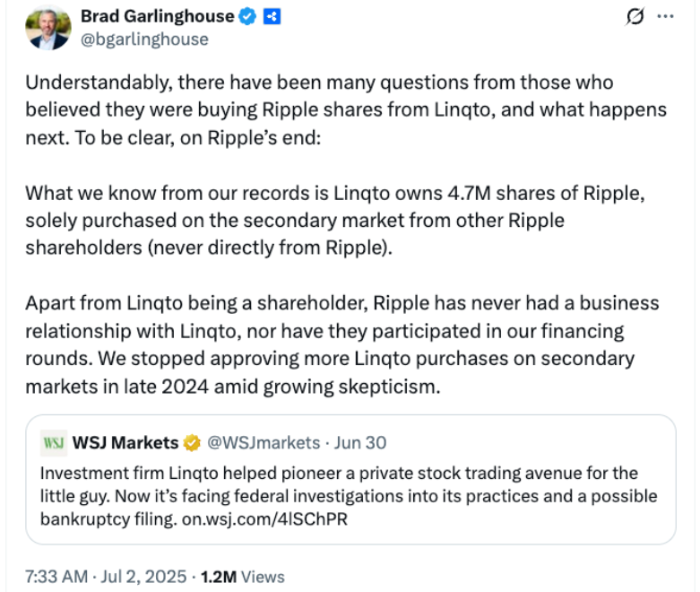This screenshot has width=700, height=592.
Task: Open the @WSJmarkets handle
Action: pos(264,442)
